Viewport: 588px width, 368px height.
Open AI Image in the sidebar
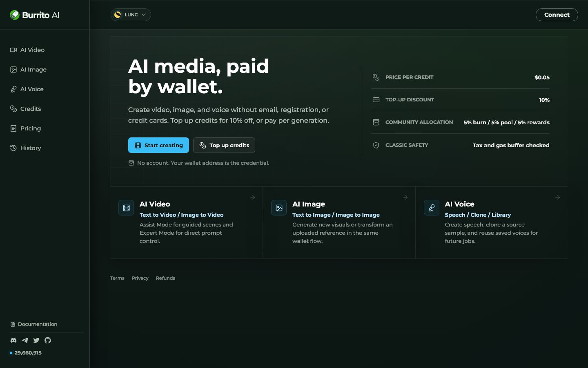click(28, 70)
